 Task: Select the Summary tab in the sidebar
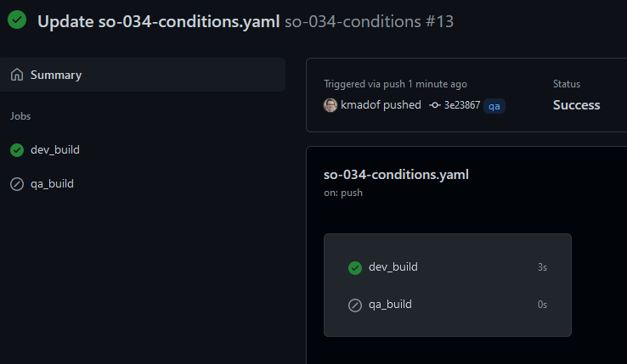coord(56,75)
